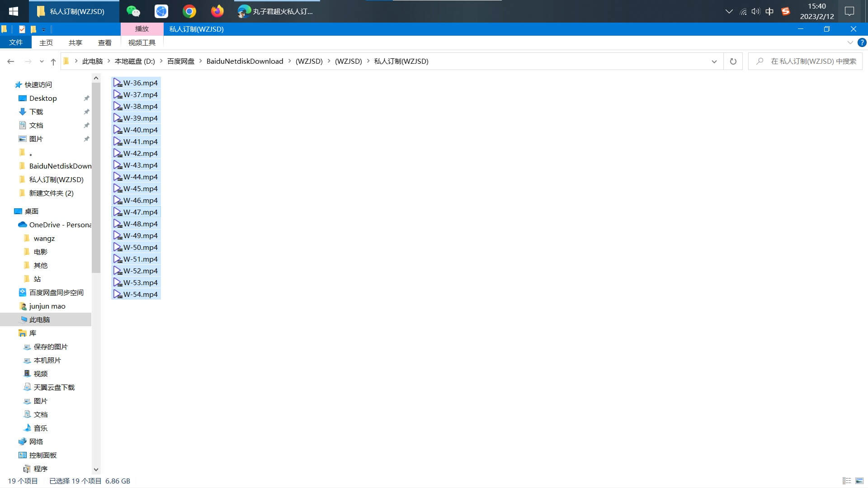This screenshot has height=488, width=868.
Task: Open Google Chrome from taskbar
Action: [189, 11]
